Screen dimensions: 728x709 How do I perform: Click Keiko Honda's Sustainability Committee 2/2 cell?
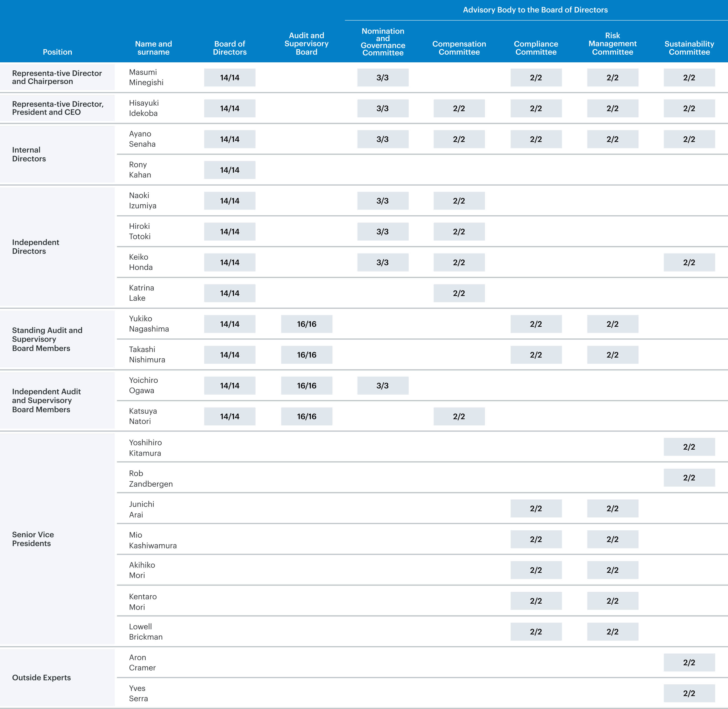coord(689,263)
